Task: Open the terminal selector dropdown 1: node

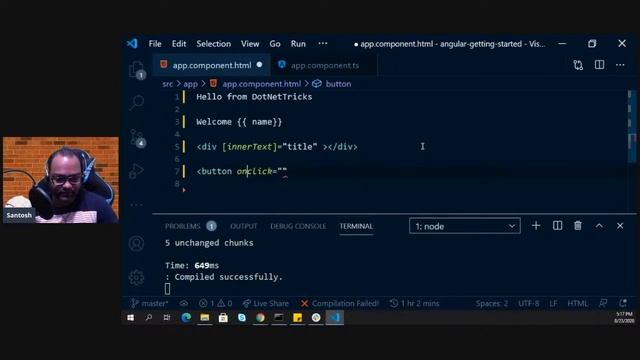Action: coord(464,226)
